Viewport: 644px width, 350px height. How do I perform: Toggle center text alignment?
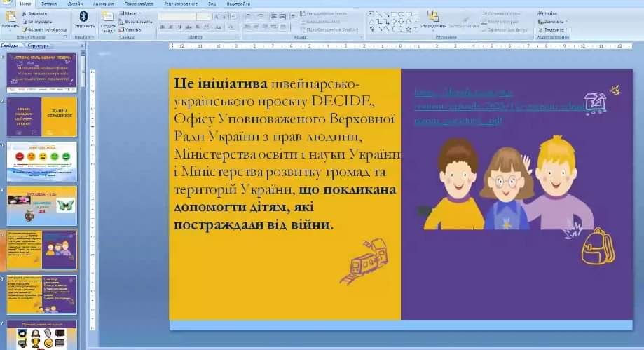point(256,27)
